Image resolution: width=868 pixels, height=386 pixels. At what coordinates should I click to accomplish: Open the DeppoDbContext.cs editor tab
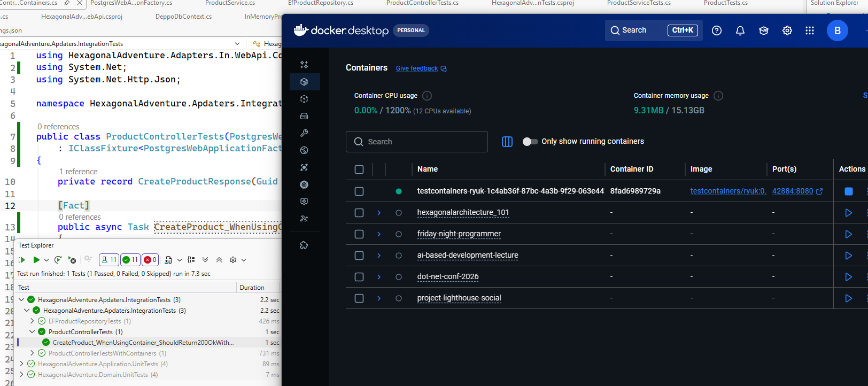coord(183,17)
